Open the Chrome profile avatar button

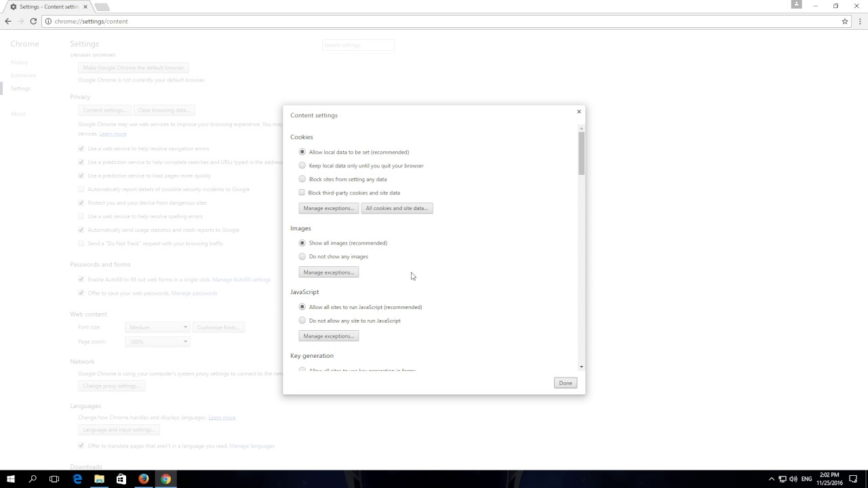[796, 5]
